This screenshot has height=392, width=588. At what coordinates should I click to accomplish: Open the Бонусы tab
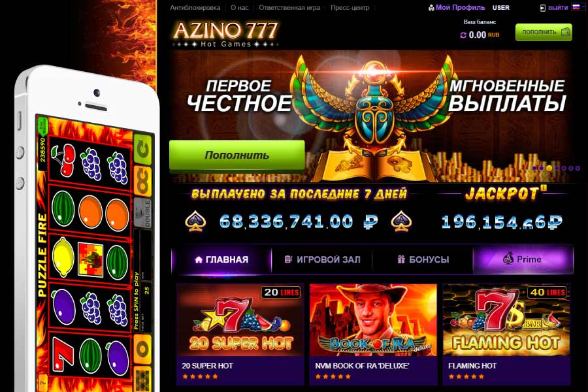pos(423,259)
